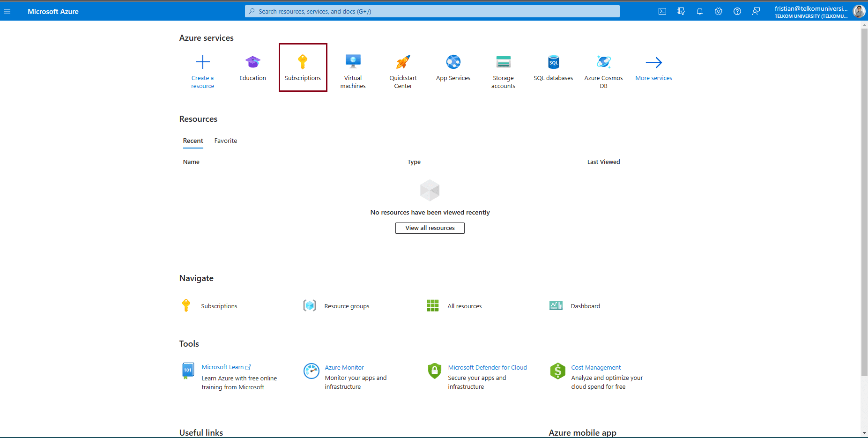Screen dimensions: 868x438
Task: Click the Dashboard chart icon
Action: [556, 306]
